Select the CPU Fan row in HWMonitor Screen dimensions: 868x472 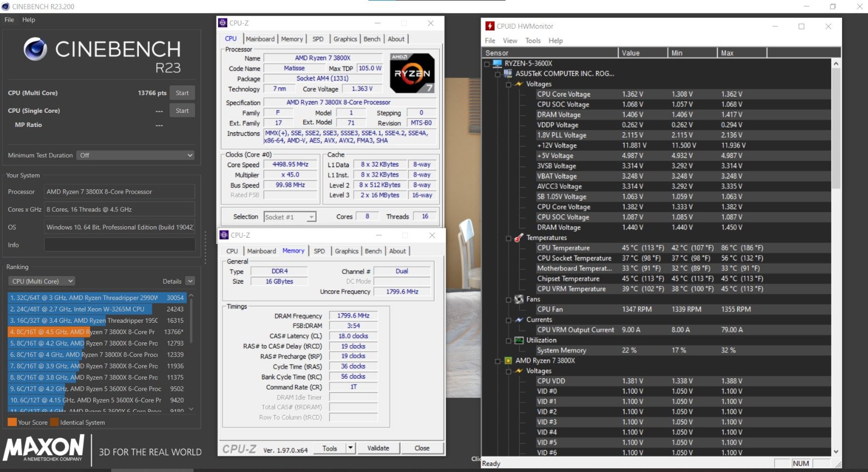point(684,309)
